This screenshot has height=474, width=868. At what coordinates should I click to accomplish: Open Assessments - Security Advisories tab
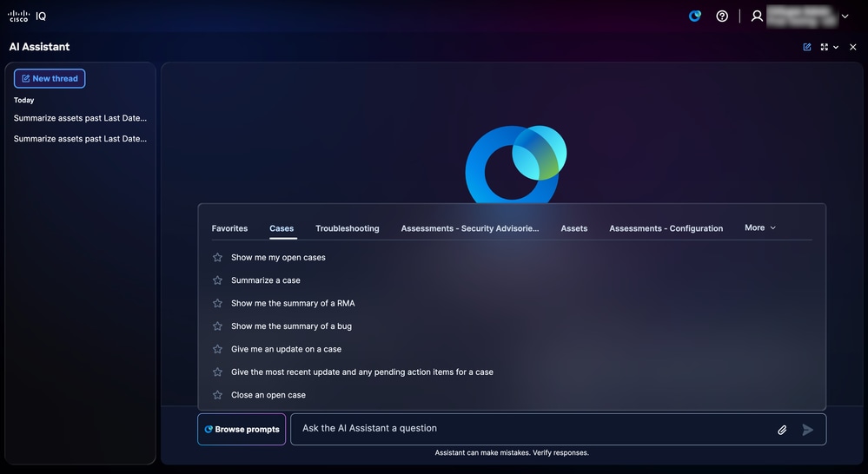[x=470, y=228]
